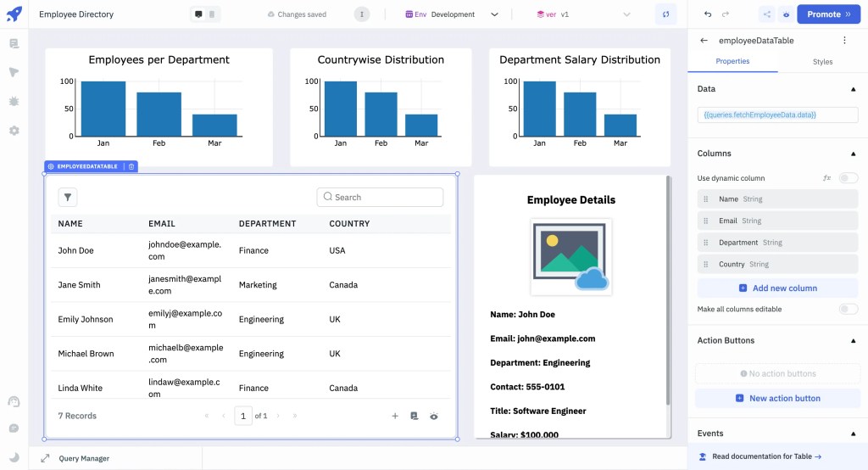Viewport: 868px width, 470px height.
Task: Delete the employeeDataTable widget via trash icon
Action: [x=131, y=166]
